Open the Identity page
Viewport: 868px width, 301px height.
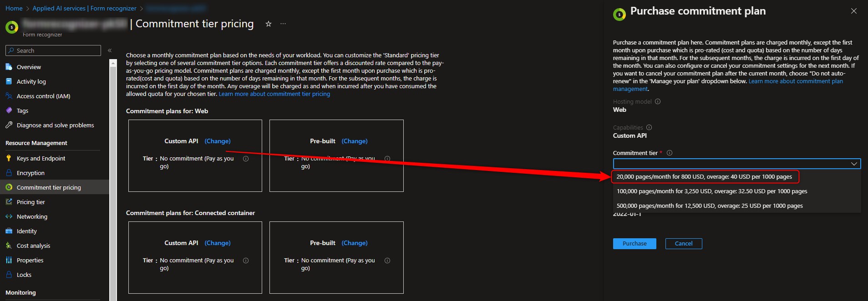[x=27, y=231]
